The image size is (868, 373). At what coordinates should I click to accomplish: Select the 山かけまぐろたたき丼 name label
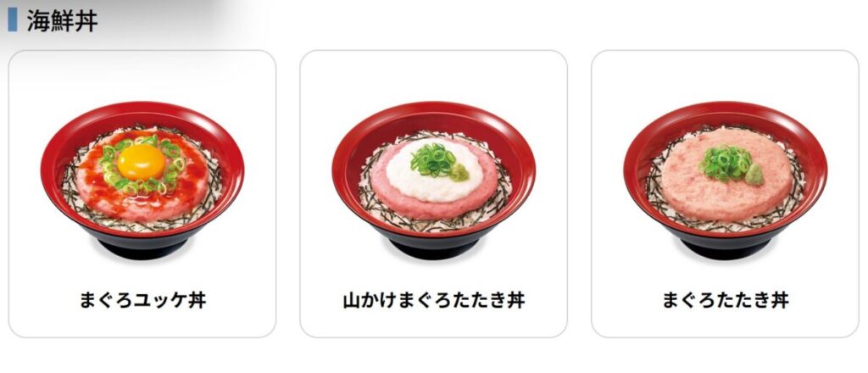pyautogui.click(x=433, y=300)
